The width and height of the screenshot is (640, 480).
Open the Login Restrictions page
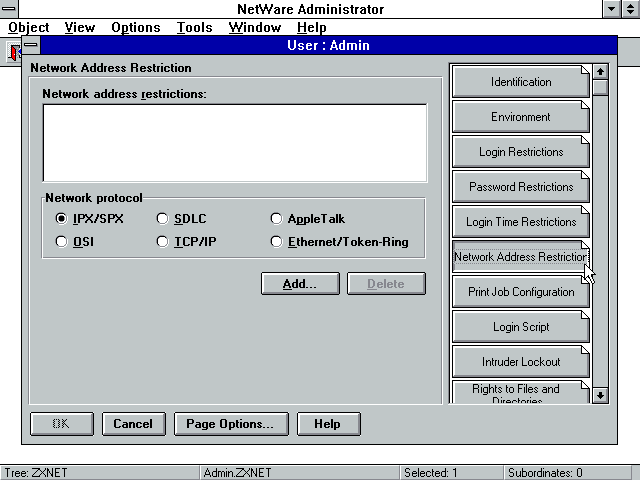point(521,152)
